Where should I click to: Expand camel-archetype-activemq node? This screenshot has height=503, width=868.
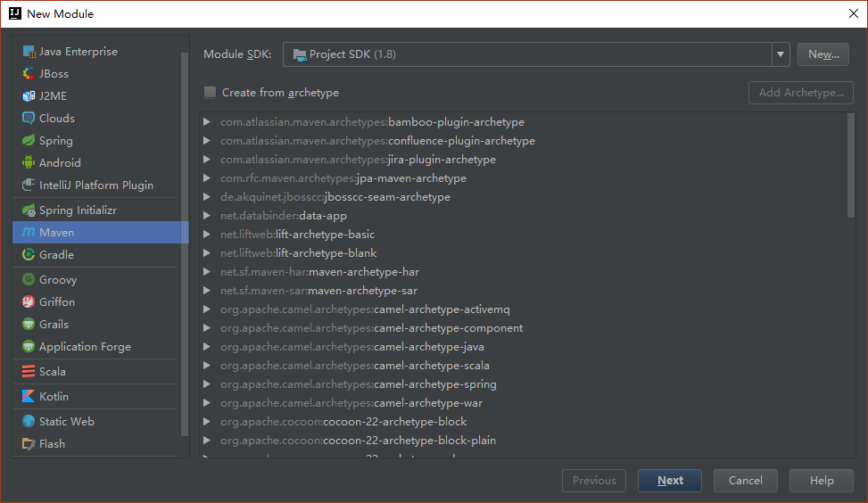[206, 309]
